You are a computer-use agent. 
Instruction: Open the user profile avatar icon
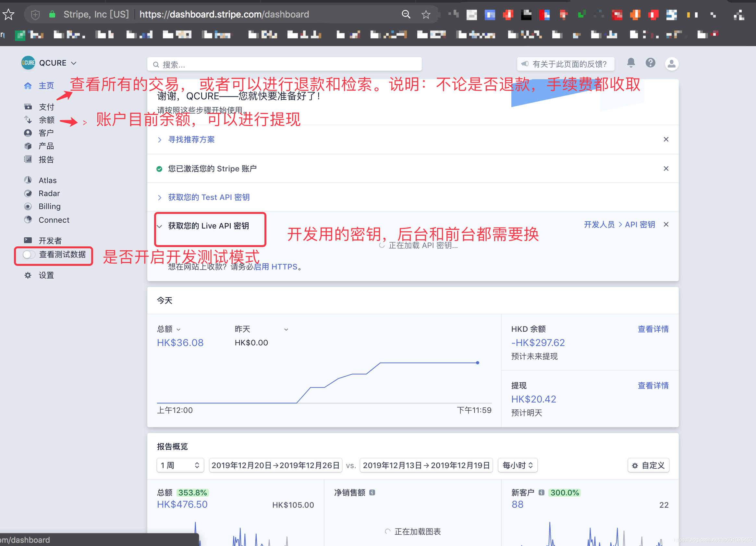(x=671, y=63)
